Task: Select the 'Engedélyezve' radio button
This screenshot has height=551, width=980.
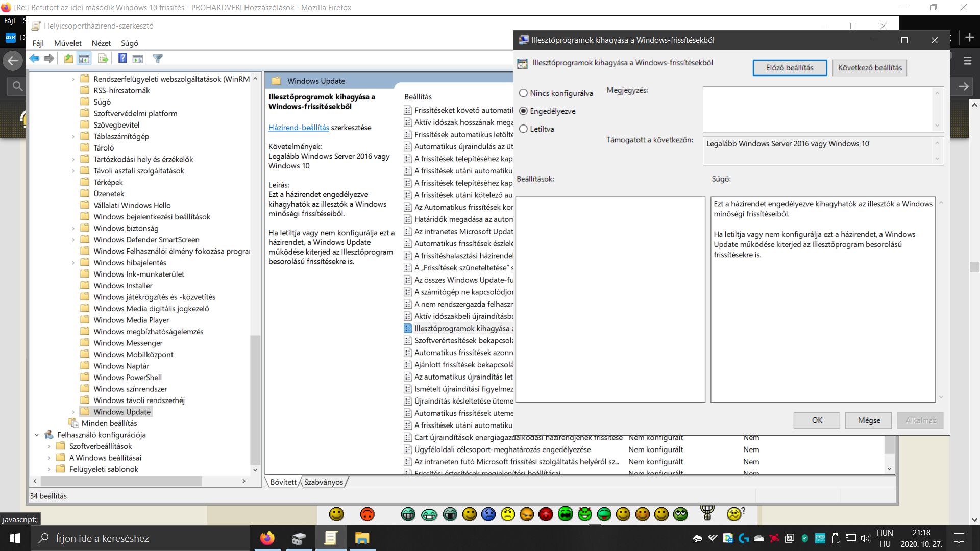Action: tap(523, 111)
